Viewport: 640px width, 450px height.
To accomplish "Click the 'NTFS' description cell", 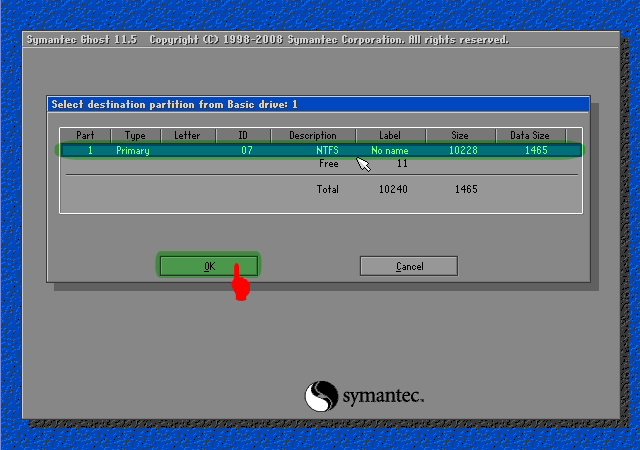I will point(327,150).
